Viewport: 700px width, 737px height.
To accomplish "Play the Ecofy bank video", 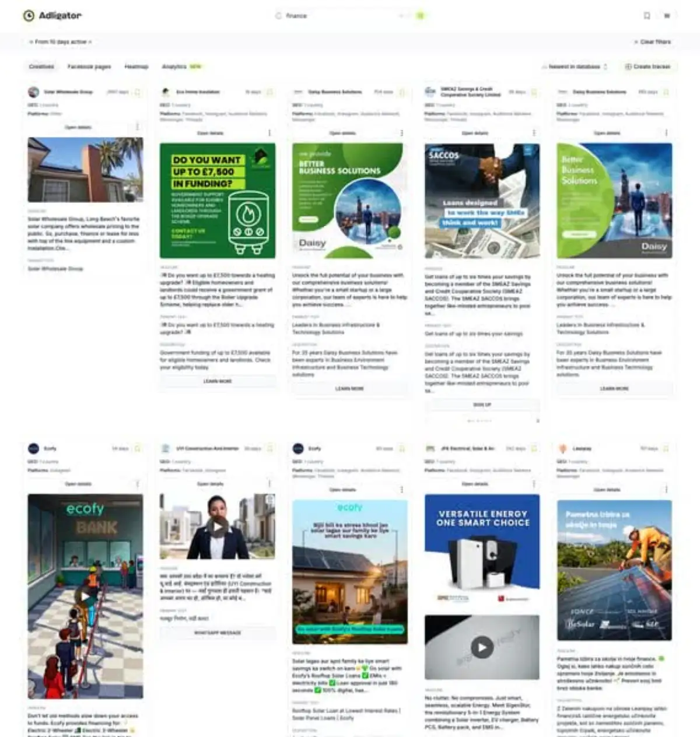I will (85, 596).
